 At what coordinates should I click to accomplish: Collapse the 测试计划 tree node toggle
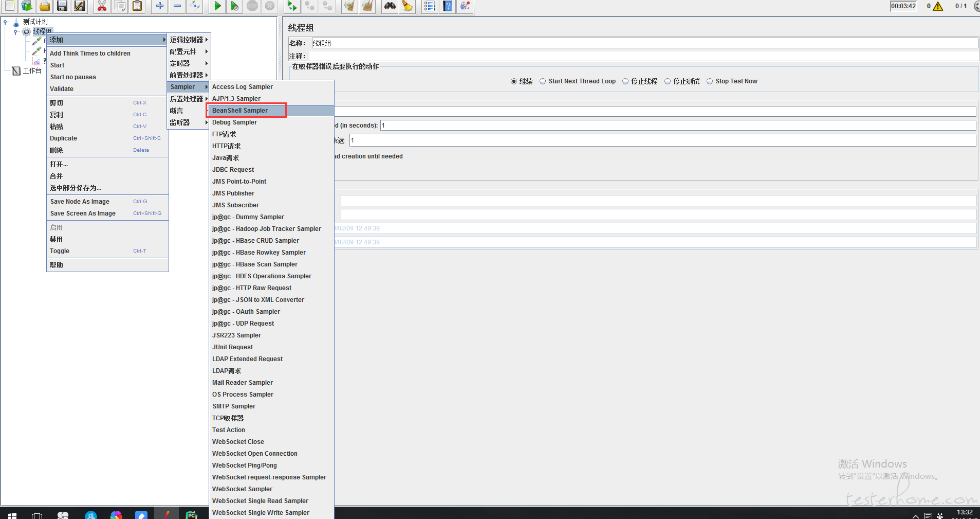pyautogui.click(x=6, y=22)
